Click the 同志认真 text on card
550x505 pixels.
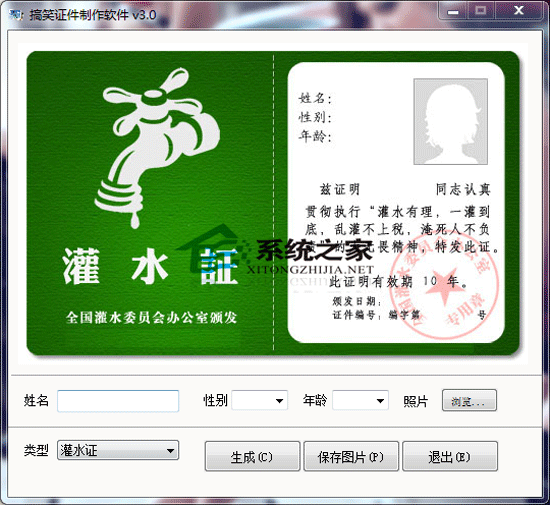coord(463,189)
